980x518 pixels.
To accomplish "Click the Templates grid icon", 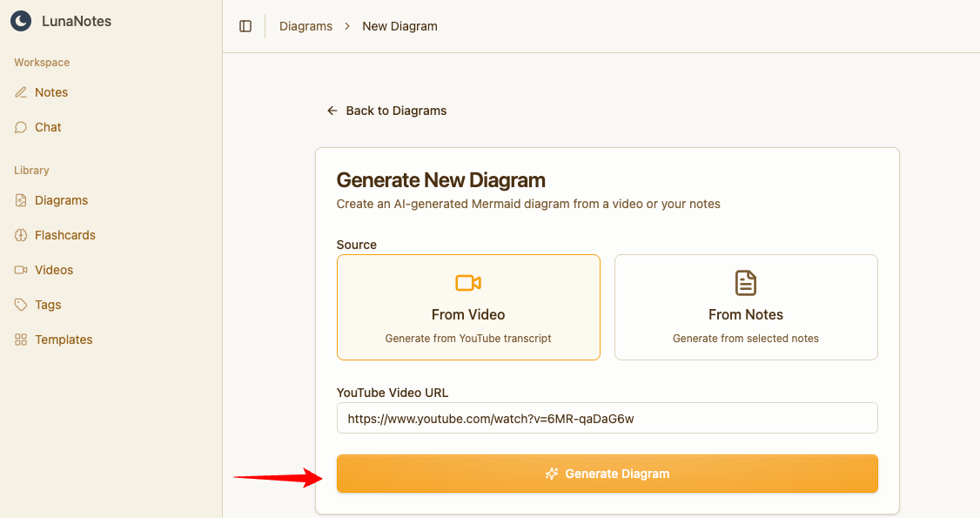I will [x=21, y=340].
